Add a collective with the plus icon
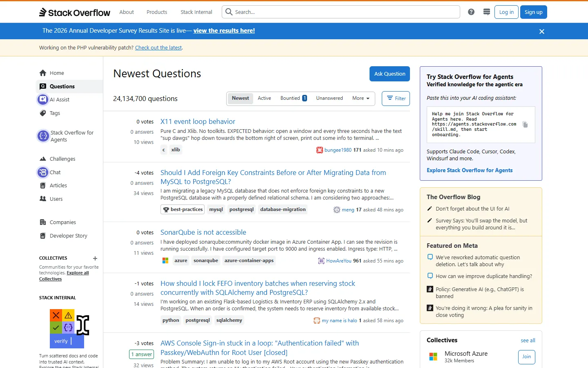 [95, 258]
